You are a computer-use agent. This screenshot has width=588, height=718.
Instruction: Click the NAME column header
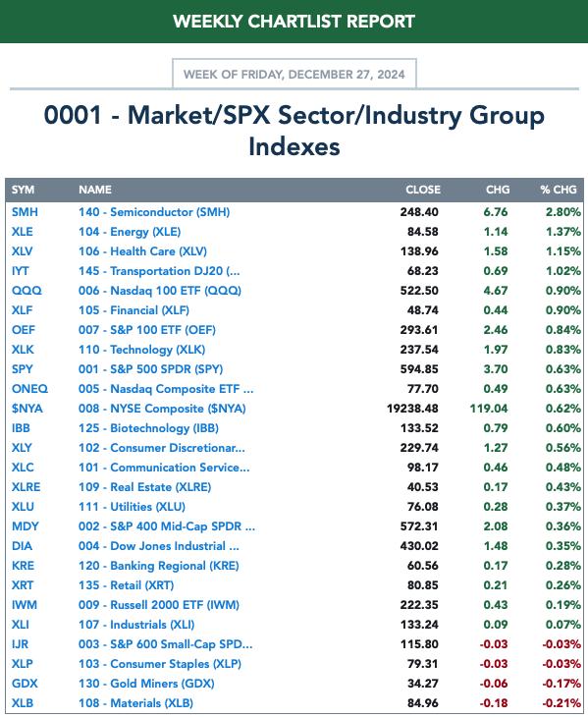pyautogui.click(x=95, y=190)
